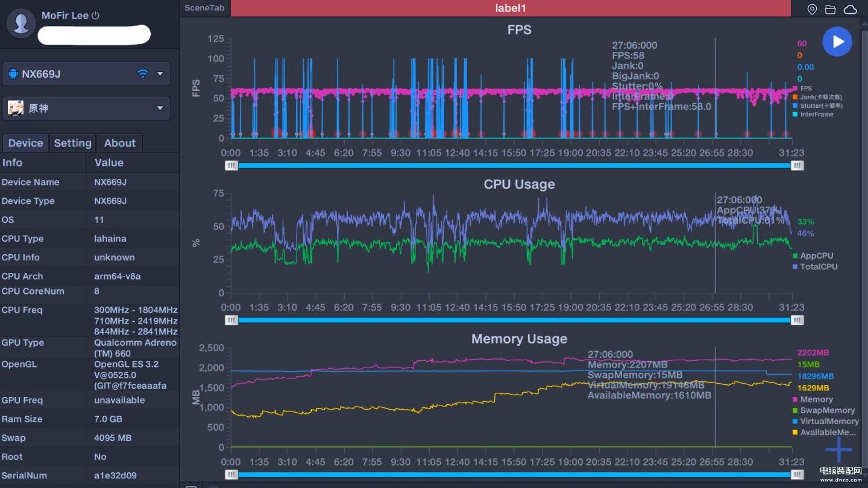Viewport: 868px width, 488px height.
Task: Select the CPU CoreNum value 8
Action: click(x=96, y=291)
